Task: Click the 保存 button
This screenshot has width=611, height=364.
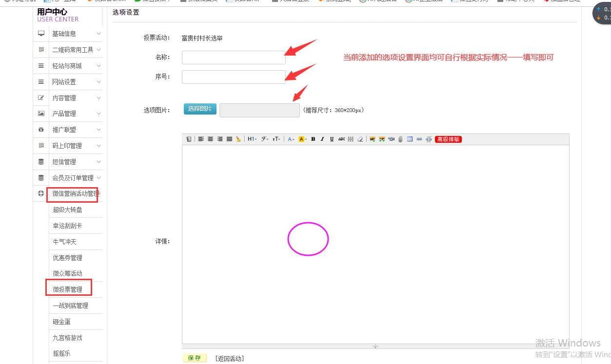Action: click(x=194, y=358)
